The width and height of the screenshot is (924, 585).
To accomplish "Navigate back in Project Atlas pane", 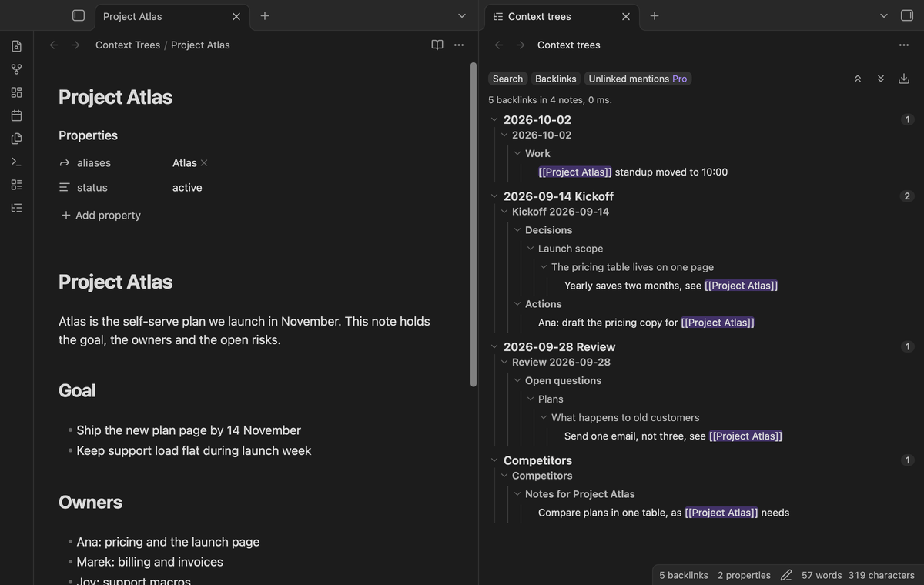I will pyautogui.click(x=54, y=45).
